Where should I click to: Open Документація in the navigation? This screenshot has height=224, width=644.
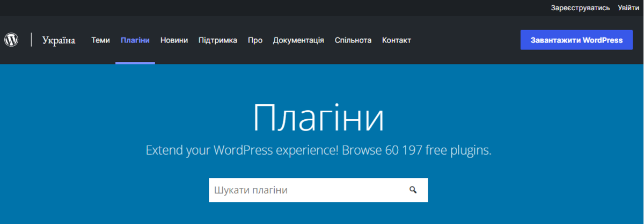[298, 40]
